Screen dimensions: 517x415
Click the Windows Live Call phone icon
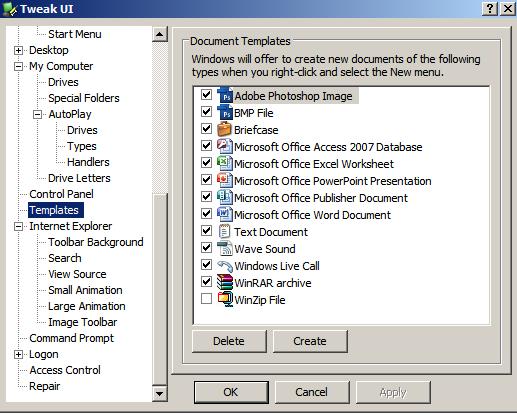(225, 266)
